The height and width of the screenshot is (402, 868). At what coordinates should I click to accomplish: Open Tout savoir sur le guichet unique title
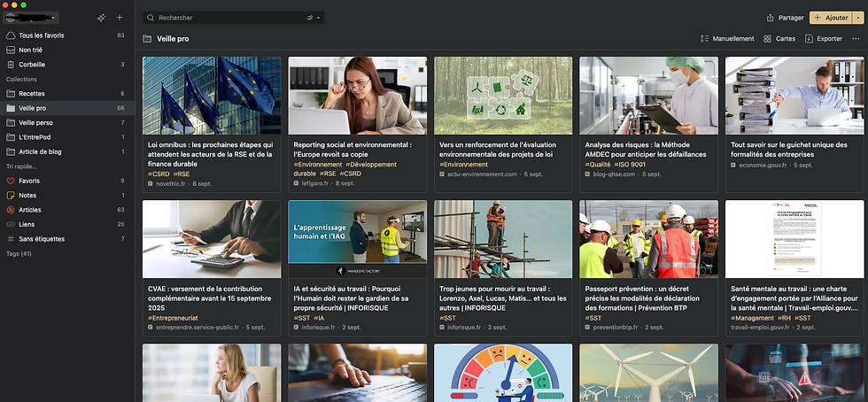pos(789,150)
